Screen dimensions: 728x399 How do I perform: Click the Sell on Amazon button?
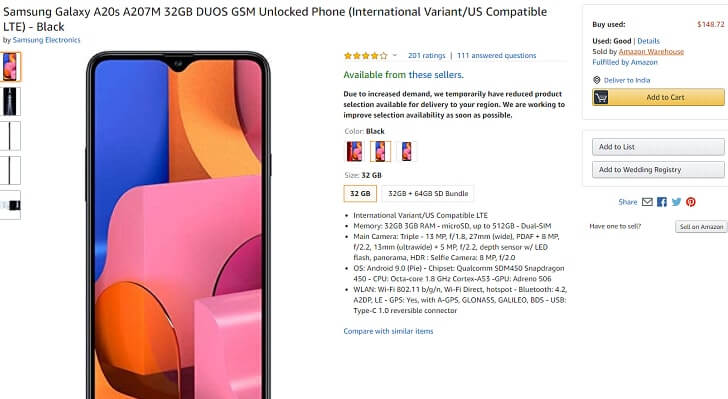coord(701,227)
